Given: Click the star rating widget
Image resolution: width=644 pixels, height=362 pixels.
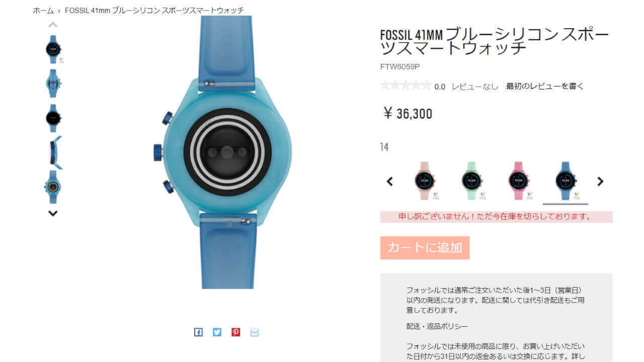Looking at the screenshot, I should (x=406, y=85).
